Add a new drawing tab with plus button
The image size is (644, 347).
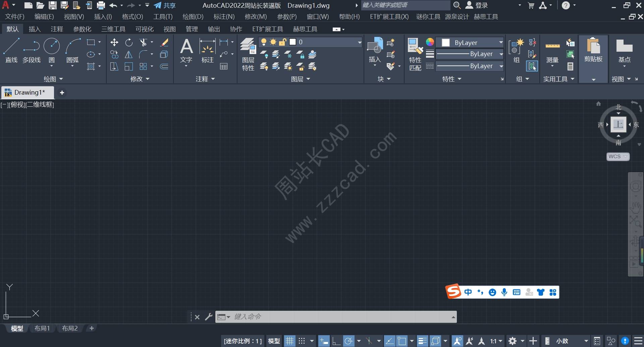[62, 93]
